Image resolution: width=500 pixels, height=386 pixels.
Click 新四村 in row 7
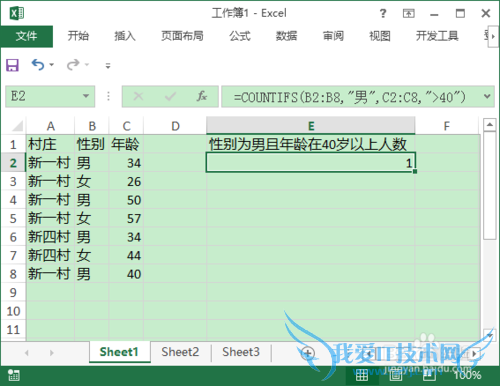tap(49, 255)
